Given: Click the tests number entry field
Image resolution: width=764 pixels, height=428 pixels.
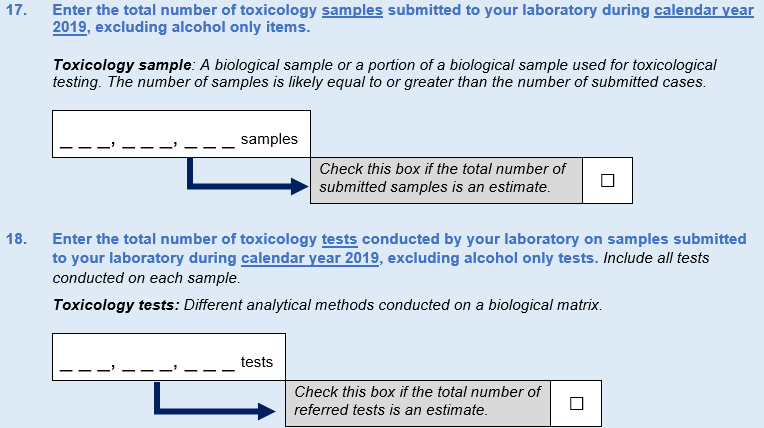Looking at the screenshot, I should (148, 363).
